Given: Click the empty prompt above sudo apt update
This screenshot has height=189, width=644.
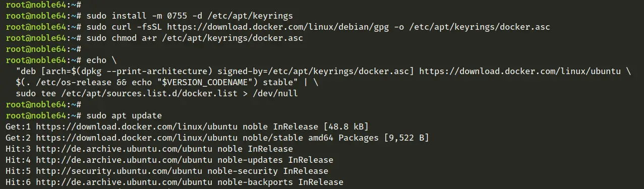Looking at the screenshot, I should (x=44, y=104).
